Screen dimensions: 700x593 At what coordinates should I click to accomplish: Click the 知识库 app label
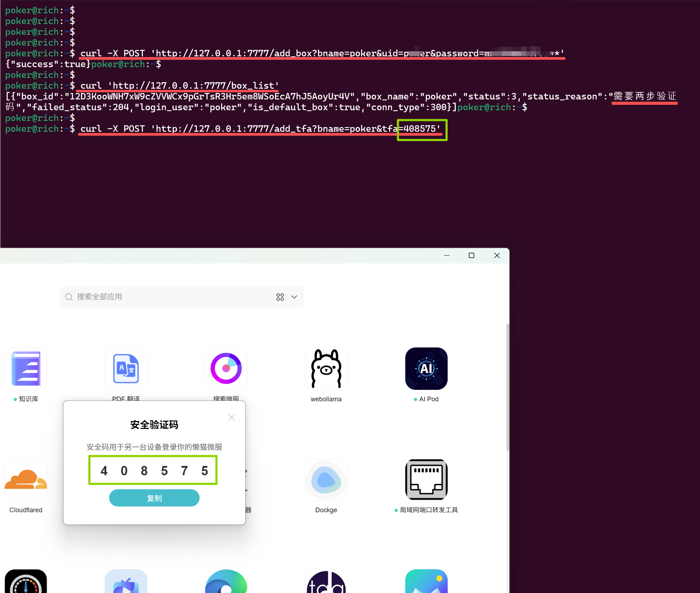(28, 399)
